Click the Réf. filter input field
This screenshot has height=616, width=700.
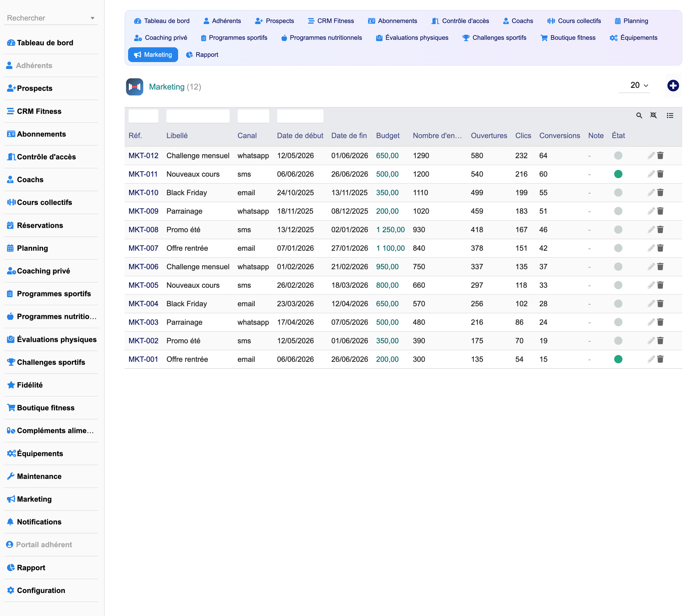pos(143,116)
